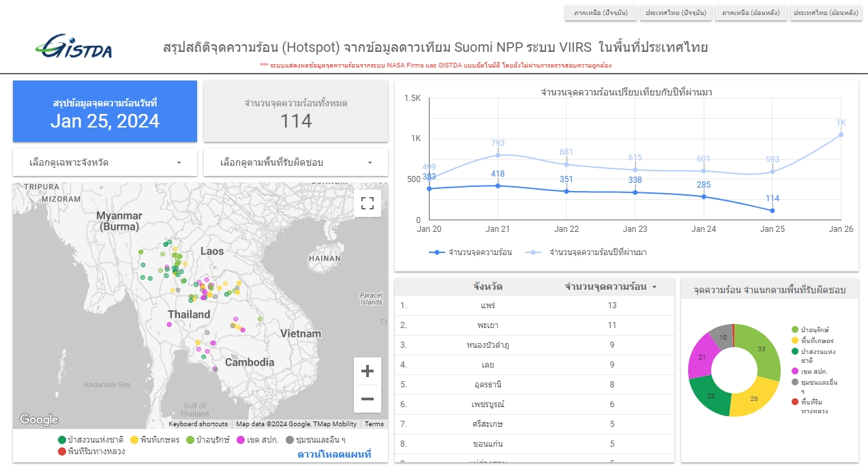Image resolution: width=868 pixels, height=474 pixels.
Task: Click the Google logo on the map
Action: (38, 419)
